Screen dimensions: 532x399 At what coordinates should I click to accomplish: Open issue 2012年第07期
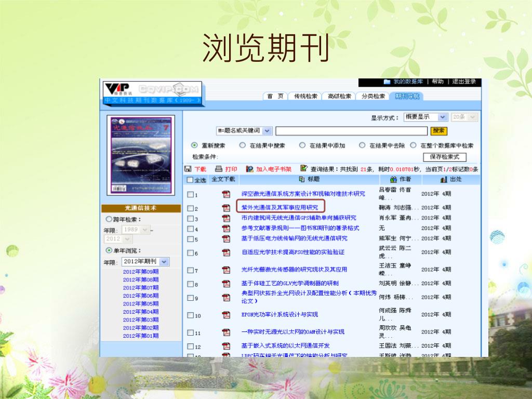click(140, 288)
